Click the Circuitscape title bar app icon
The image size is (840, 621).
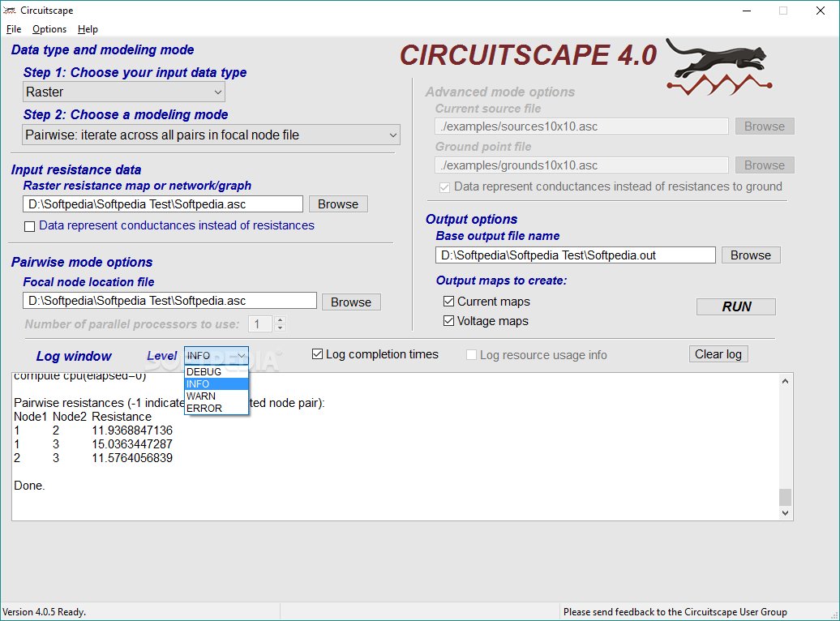click(x=9, y=11)
